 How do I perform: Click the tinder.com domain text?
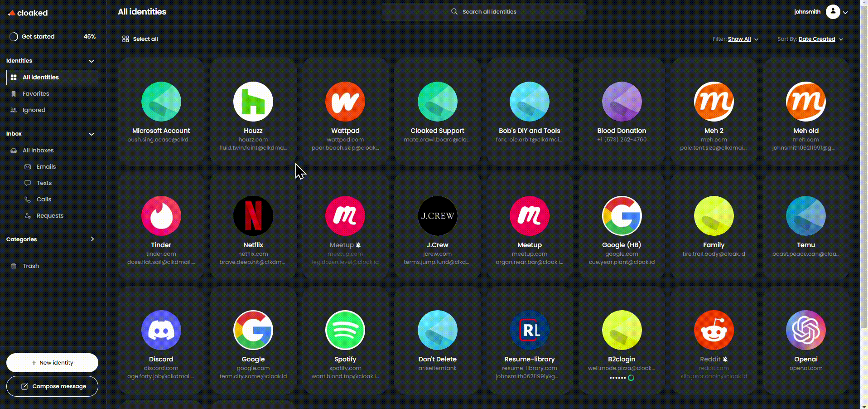click(x=161, y=254)
